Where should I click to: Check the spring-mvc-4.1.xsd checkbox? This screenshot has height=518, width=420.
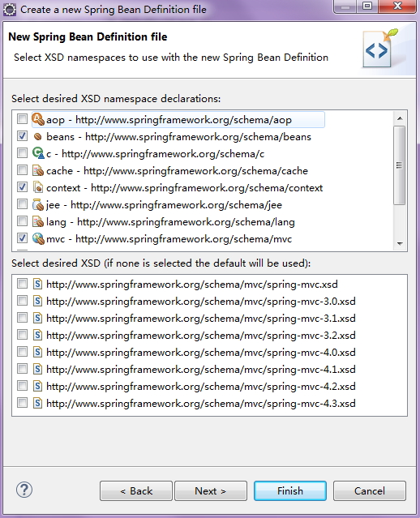coord(22,368)
